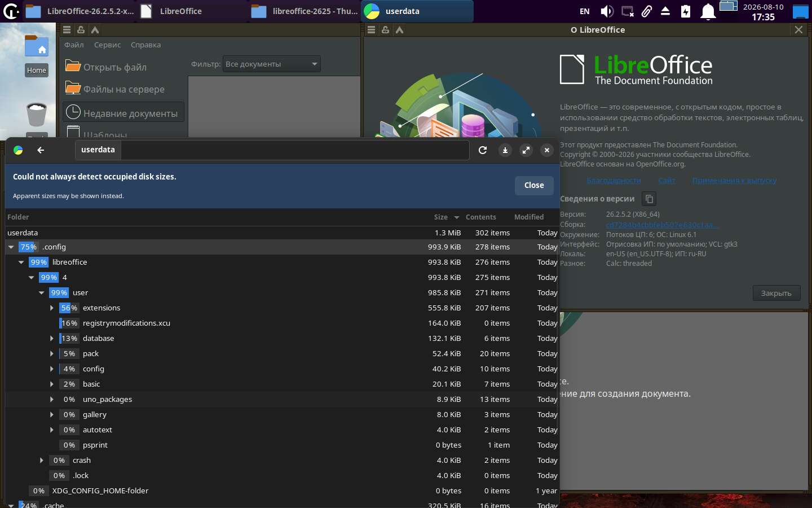Screen dimensions: 812x508
Task: Open the application launcher in the top panel
Action: [11, 11]
